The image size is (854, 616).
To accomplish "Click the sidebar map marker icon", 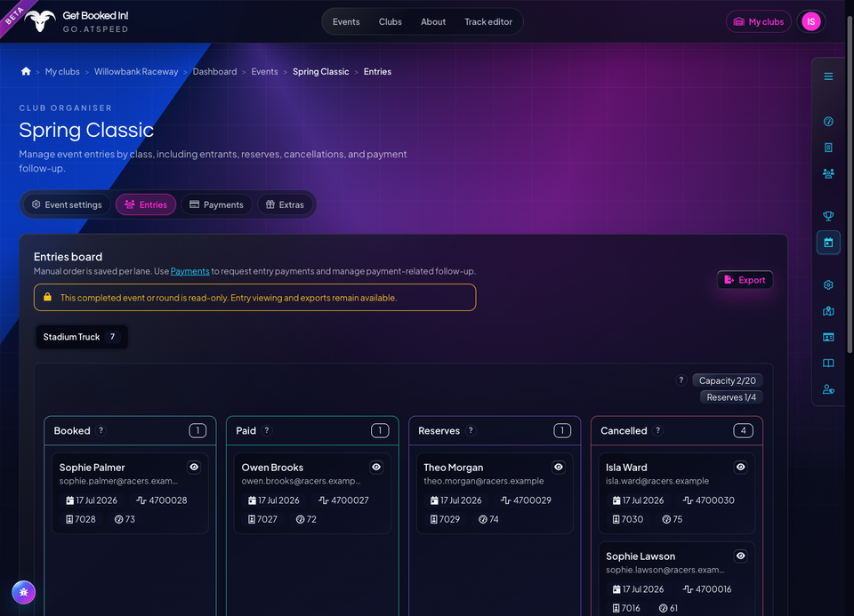I will click(828, 311).
